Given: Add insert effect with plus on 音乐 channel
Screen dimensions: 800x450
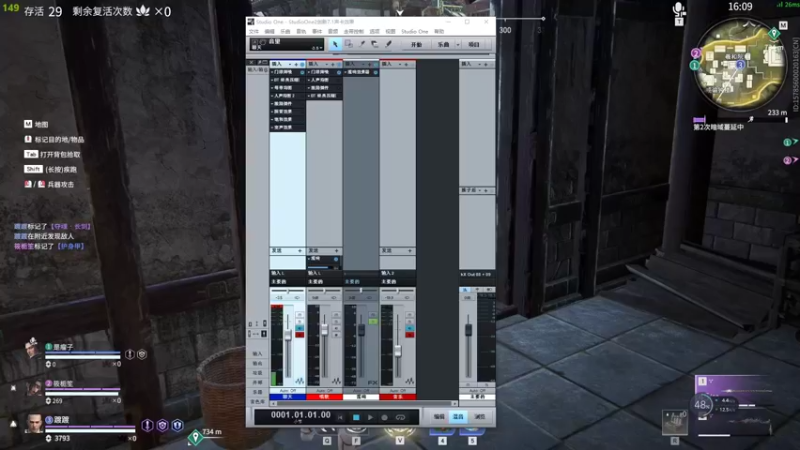Looking at the screenshot, I should pyautogui.click(x=406, y=64).
